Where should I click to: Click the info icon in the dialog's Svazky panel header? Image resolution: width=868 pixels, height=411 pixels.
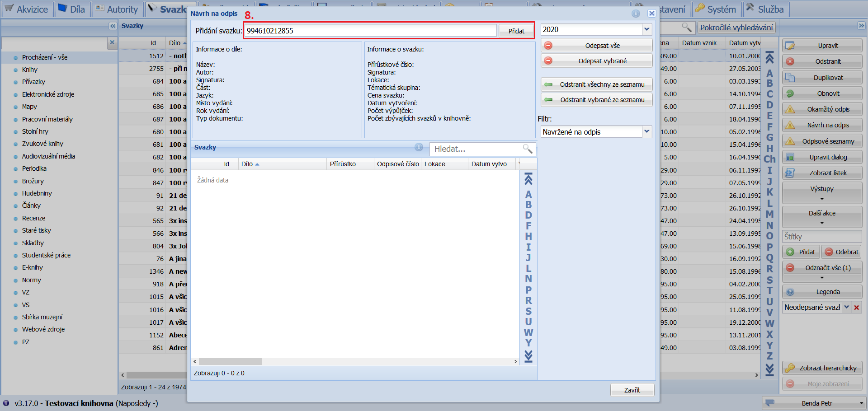[x=419, y=147]
